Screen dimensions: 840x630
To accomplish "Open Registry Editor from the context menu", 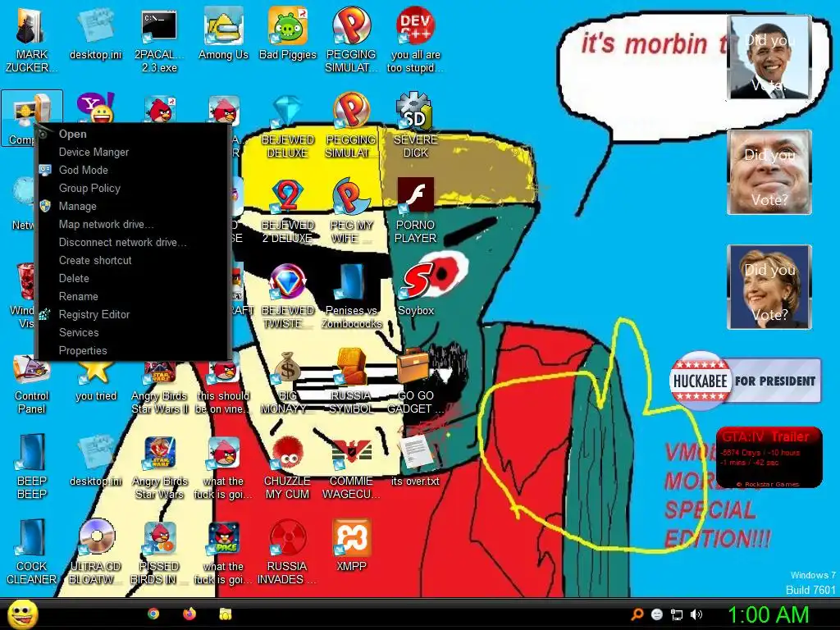I will pos(133,314).
